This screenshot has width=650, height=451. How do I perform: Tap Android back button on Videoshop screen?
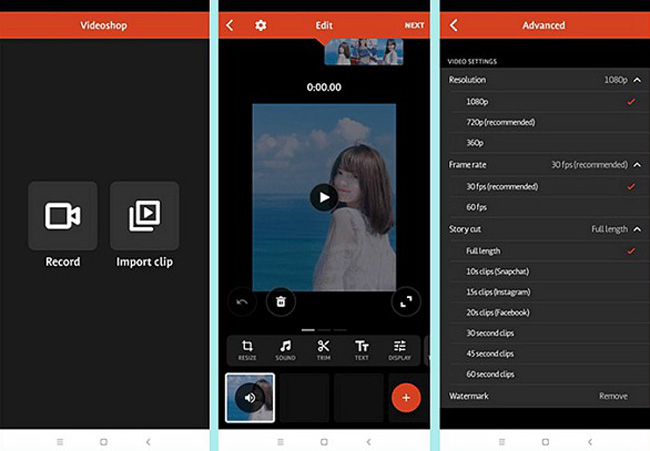148,442
